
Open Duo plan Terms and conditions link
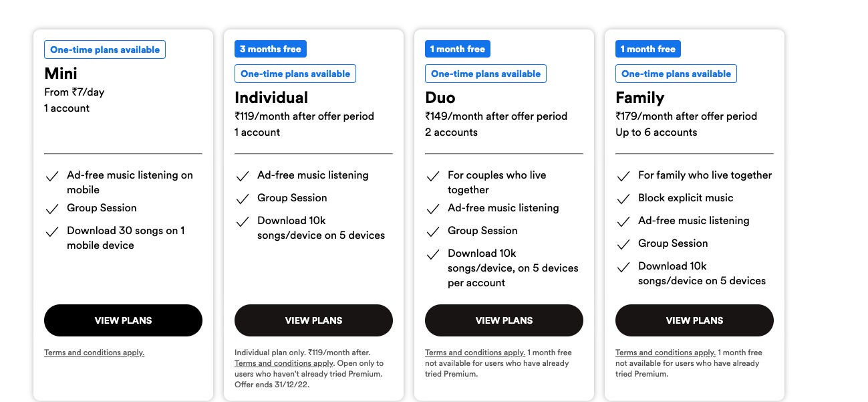tap(475, 353)
